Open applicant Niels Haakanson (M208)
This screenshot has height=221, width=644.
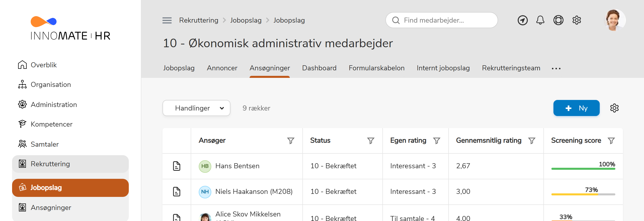pyautogui.click(x=254, y=192)
